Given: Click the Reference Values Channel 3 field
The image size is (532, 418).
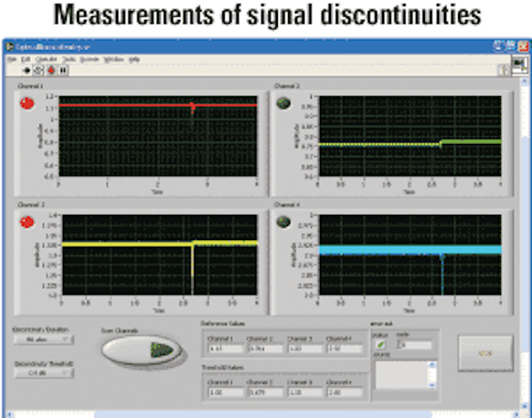Looking at the screenshot, I should click(305, 348).
